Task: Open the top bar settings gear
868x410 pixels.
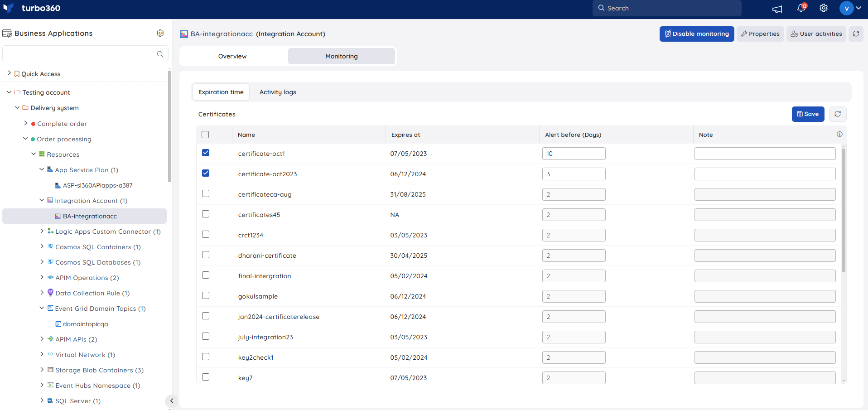Action: (x=824, y=8)
